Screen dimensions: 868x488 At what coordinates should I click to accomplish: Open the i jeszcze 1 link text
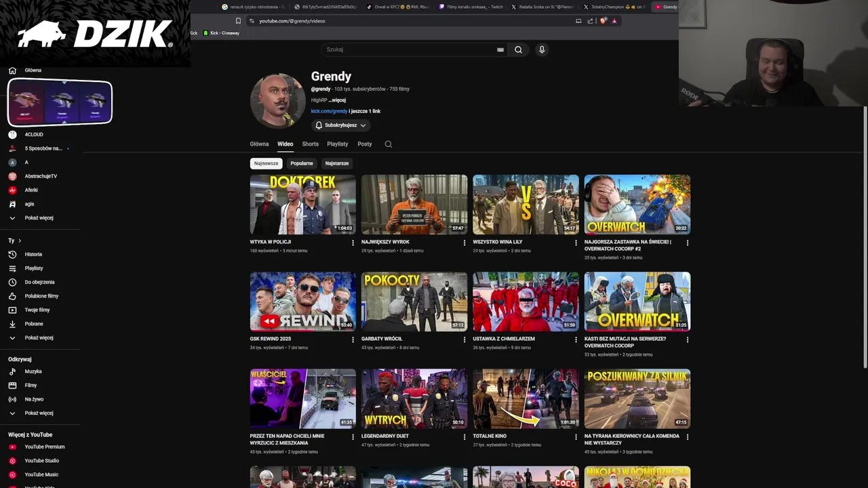coord(365,111)
